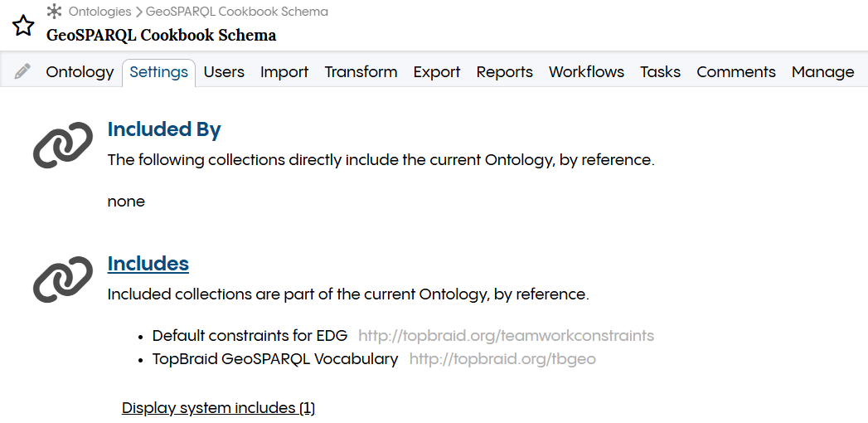Click the asterisk ontology icon in breadcrumb
The image size is (868, 423).
coord(55,12)
